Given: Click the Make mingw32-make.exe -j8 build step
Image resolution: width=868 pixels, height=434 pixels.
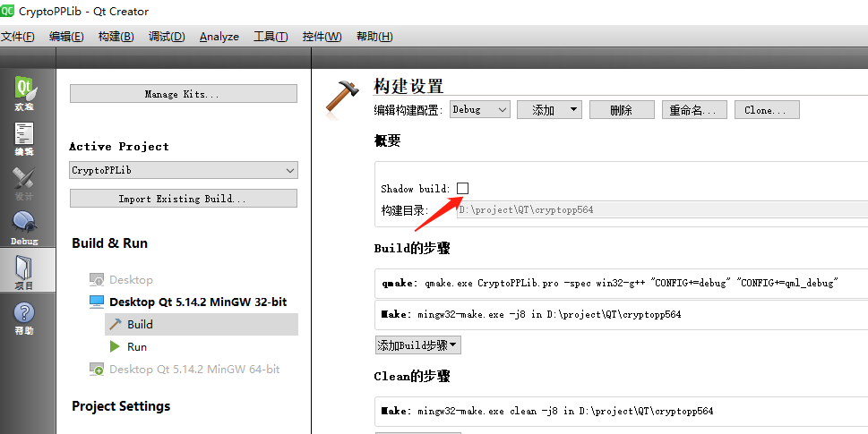Looking at the screenshot, I should point(621,315).
